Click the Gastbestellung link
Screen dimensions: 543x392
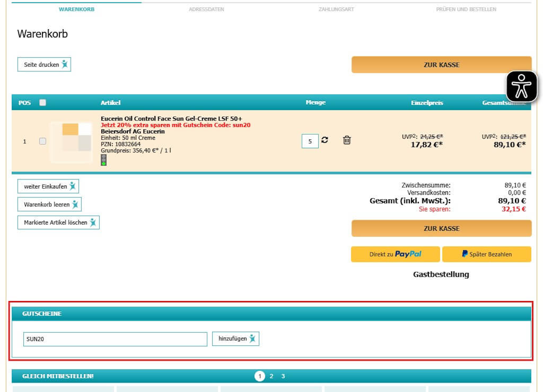point(441,274)
